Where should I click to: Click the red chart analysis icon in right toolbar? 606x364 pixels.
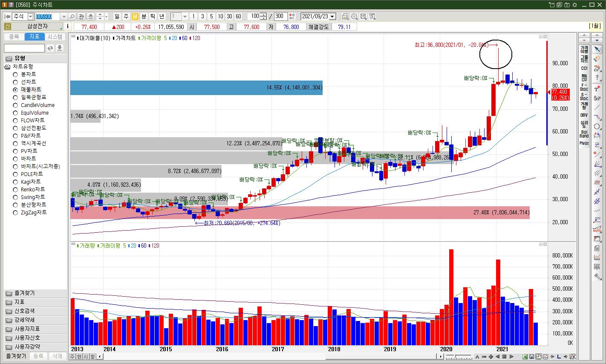(x=597, y=258)
